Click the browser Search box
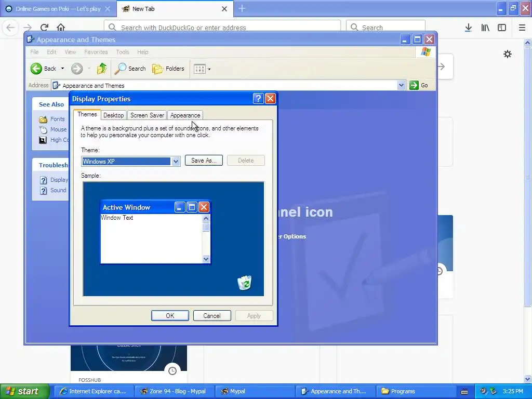Screen dimensions: 532x399 [386, 28]
